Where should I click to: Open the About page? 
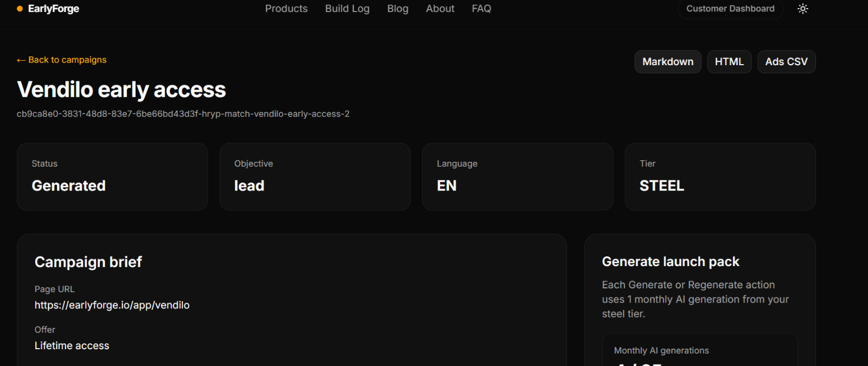440,9
